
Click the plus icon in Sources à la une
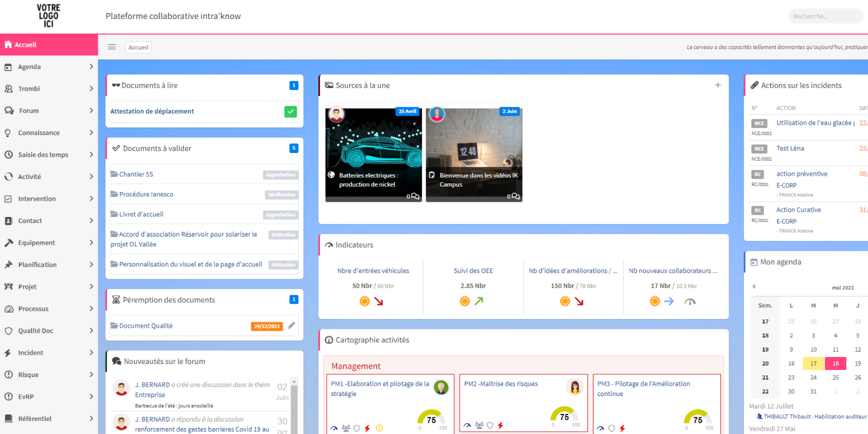click(x=718, y=85)
